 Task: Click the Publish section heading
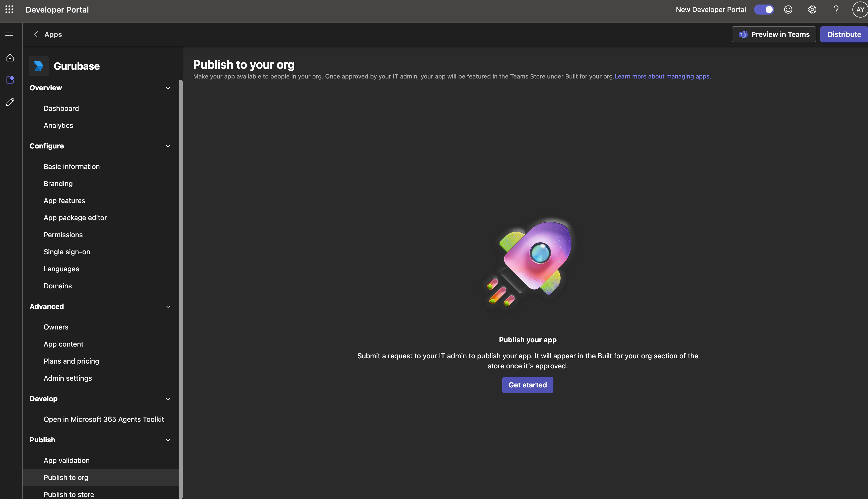point(42,440)
